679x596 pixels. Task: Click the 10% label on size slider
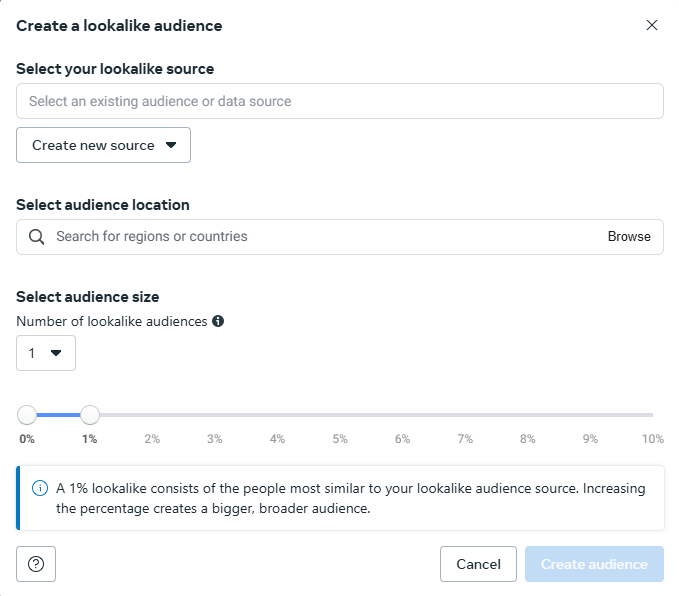(653, 439)
